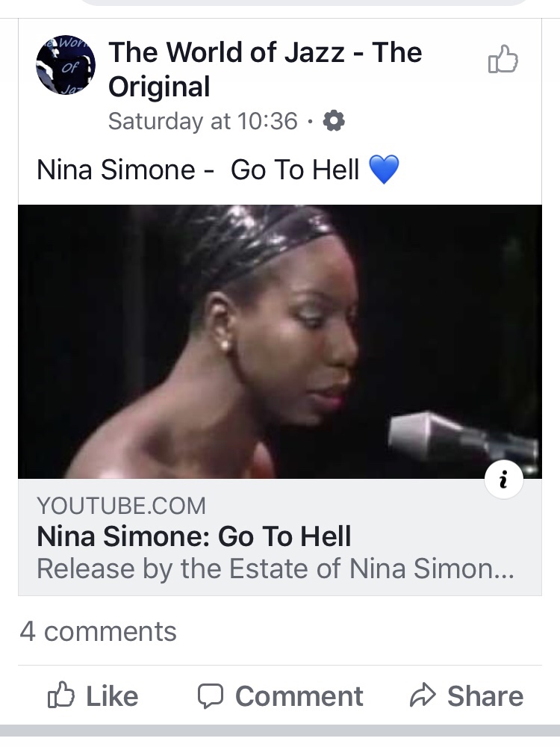The width and height of the screenshot is (560, 747).
Task: Open link title Nina Simone: Go To Hell
Action: 194,536
